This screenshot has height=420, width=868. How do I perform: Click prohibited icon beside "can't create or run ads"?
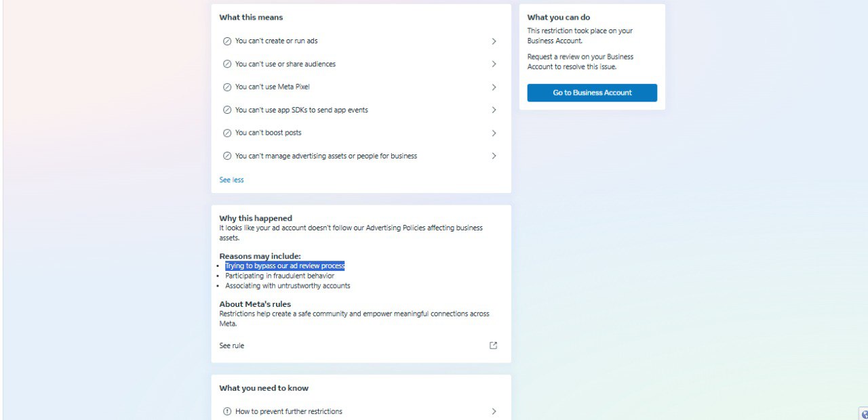click(227, 41)
